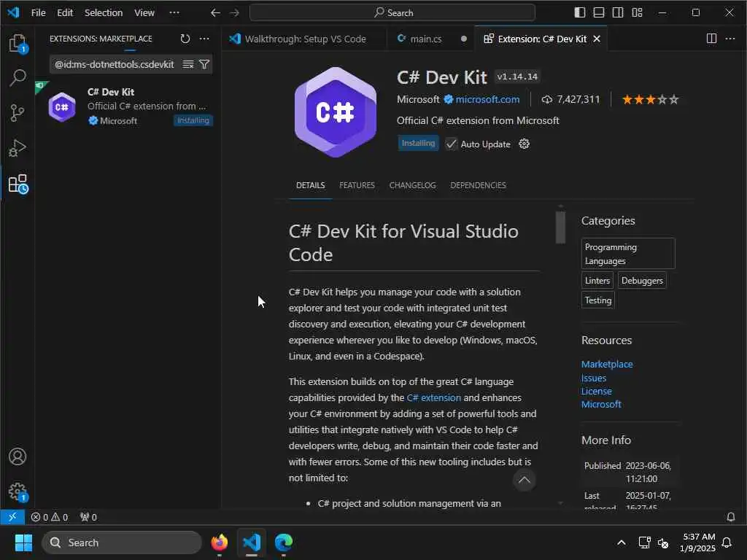
Task: Open Source Control view
Action: pos(18,113)
